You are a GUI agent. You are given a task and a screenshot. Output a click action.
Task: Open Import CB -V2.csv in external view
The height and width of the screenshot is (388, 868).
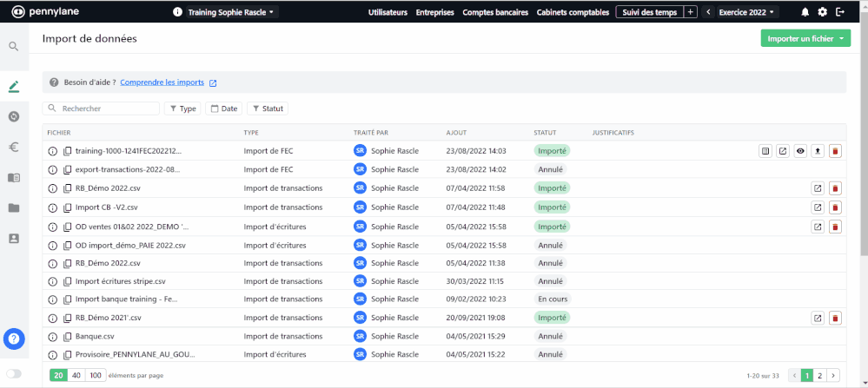[818, 207]
